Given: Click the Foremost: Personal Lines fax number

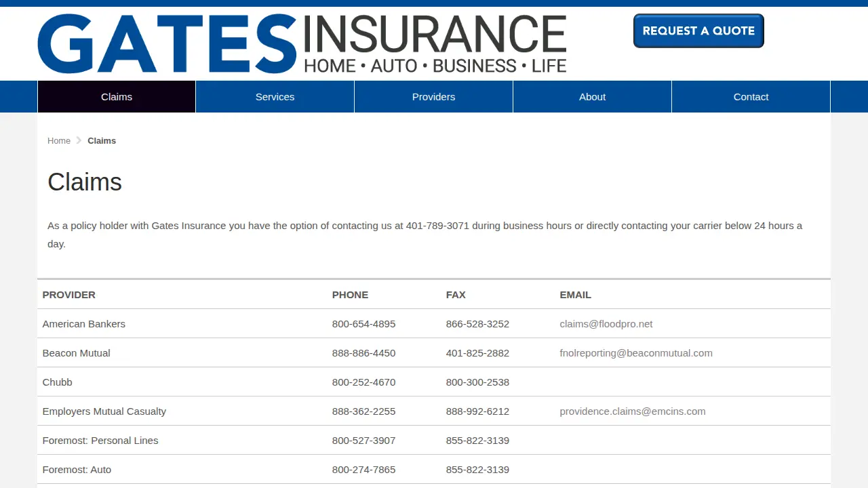Looking at the screenshot, I should (x=477, y=441).
